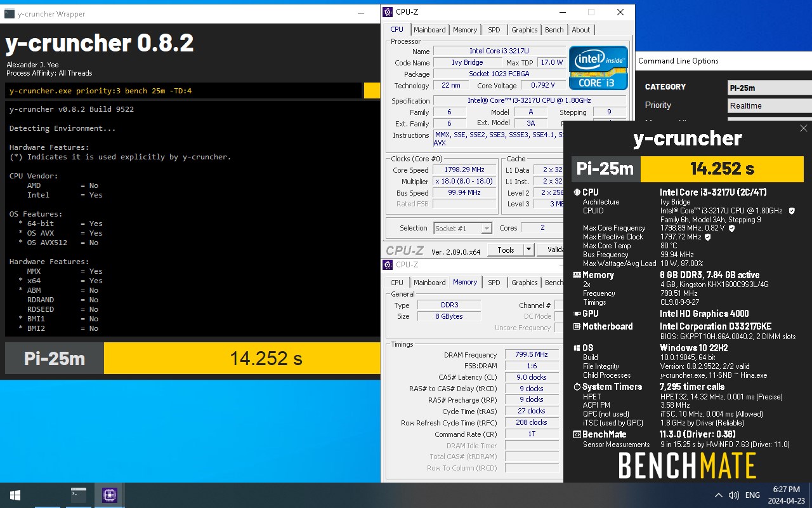Image resolution: width=812 pixels, height=508 pixels.
Task: Switch to Bench tab in upper CPU-Z
Action: tap(554, 30)
